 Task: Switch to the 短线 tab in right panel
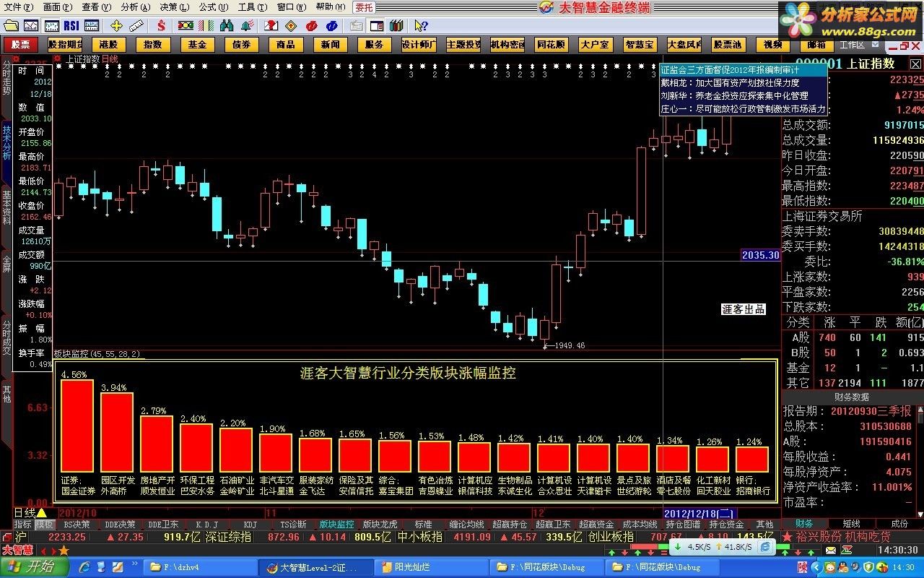coord(852,523)
